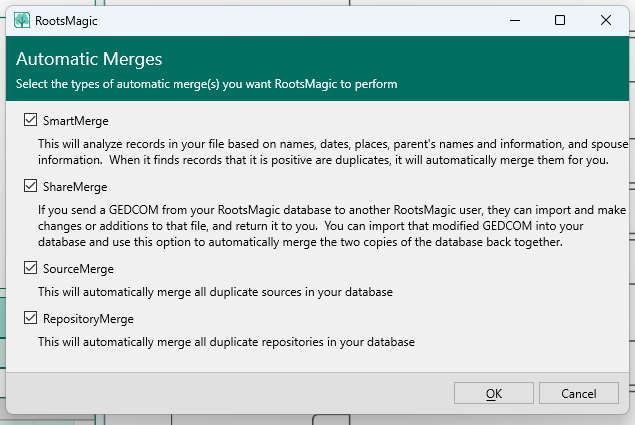Click the ShareMerge GEDCOM description paragraph

pyautogui.click(x=330, y=227)
